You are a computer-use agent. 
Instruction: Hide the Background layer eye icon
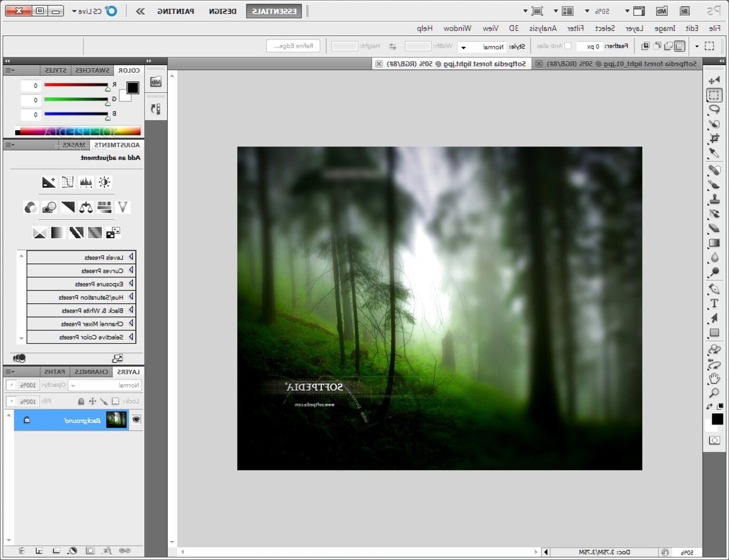[x=136, y=420]
